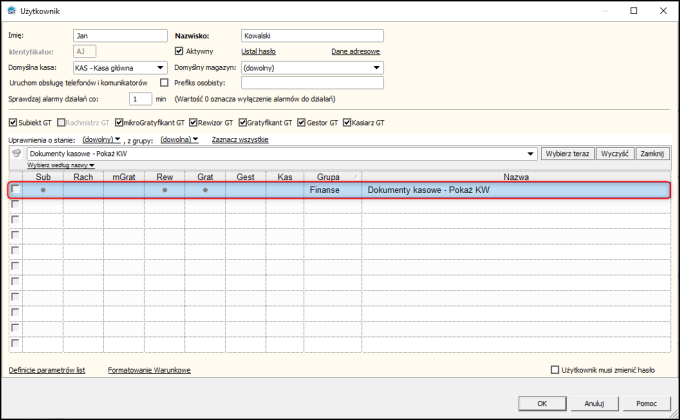Click the Użytkownik window title icon
Image resolution: width=680 pixels, height=420 pixels.
(x=12, y=11)
